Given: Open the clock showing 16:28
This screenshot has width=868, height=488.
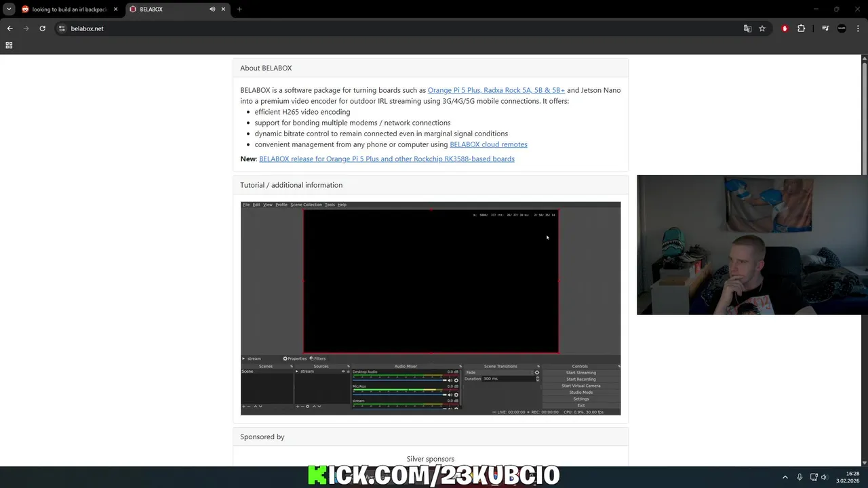Looking at the screenshot, I should point(848,477).
